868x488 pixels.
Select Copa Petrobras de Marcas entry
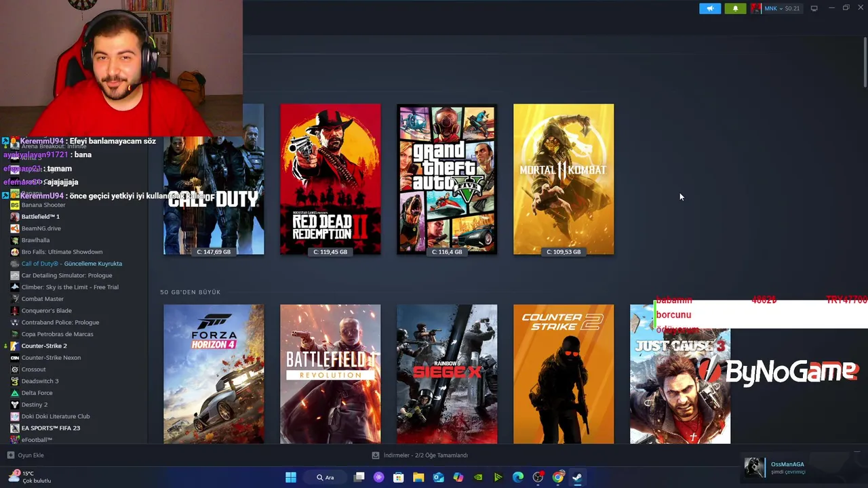[58, 334]
